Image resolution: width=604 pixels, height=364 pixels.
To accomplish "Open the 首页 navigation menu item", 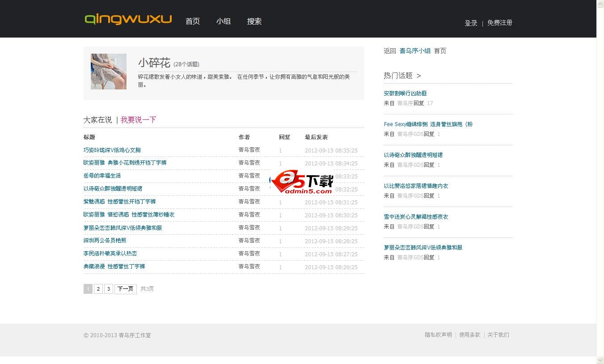I will coord(193,21).
